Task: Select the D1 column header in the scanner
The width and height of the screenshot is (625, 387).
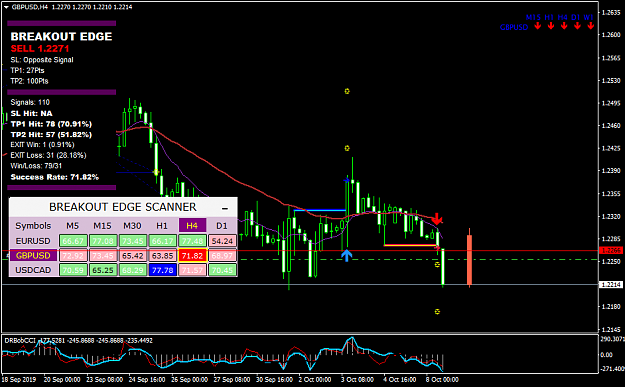Action: point(222,226)
